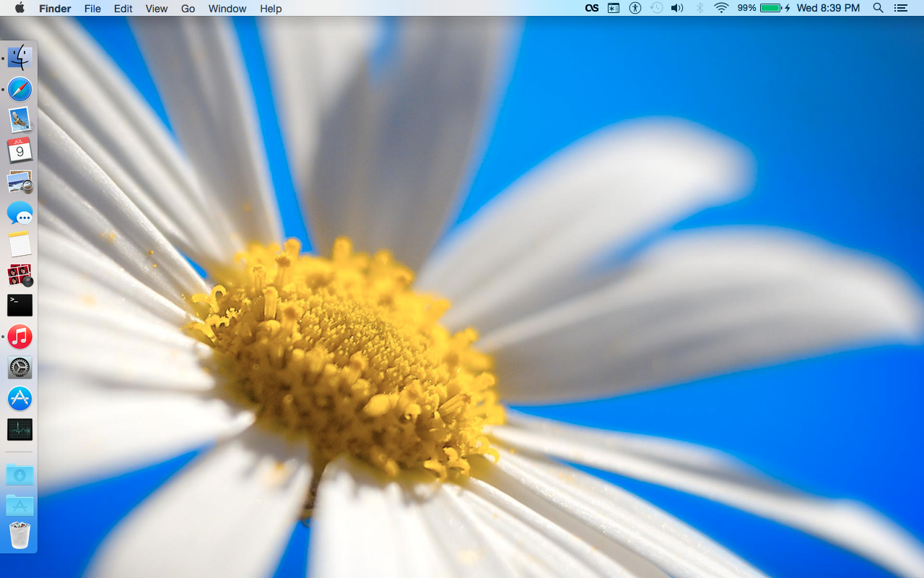This screenshot has width=924, height=578.
Task: Open the Bluetooth status menu
Action: [699, 8]
